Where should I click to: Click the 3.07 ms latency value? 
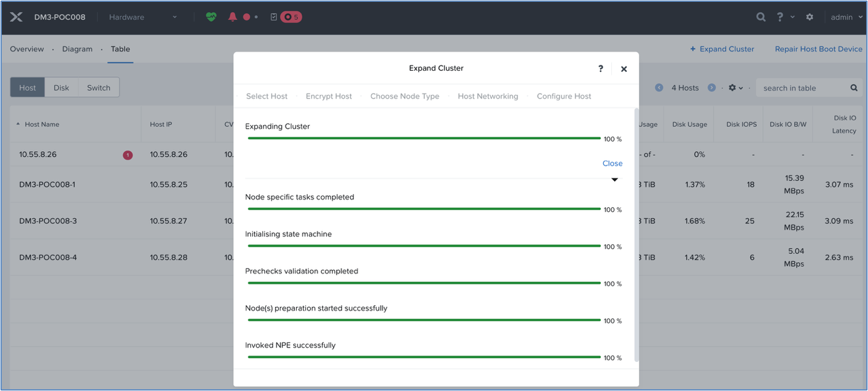pos(839,184)
